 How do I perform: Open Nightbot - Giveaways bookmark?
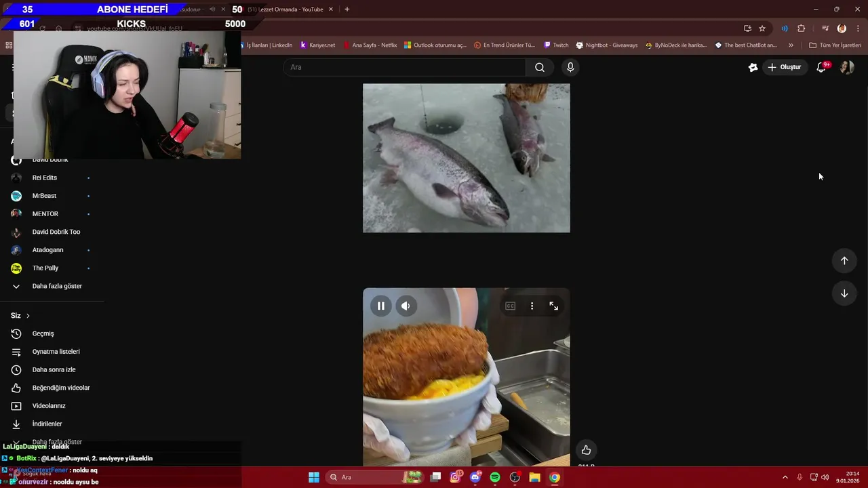(x=607, y=45)
